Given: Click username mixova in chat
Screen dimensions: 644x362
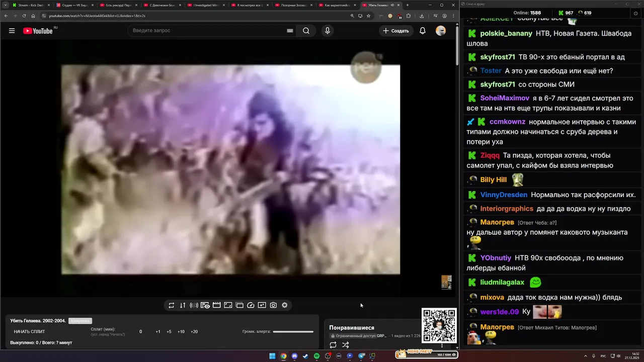Looking at the screenshot, I should pos(492,298).
